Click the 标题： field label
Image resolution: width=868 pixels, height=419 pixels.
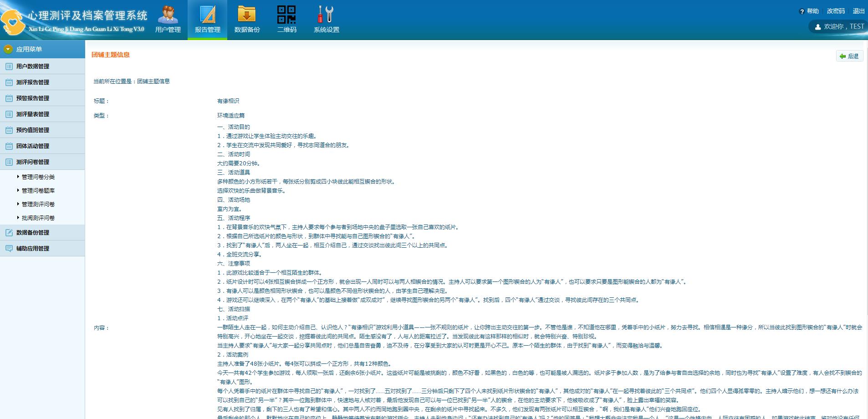coord(102,101)
